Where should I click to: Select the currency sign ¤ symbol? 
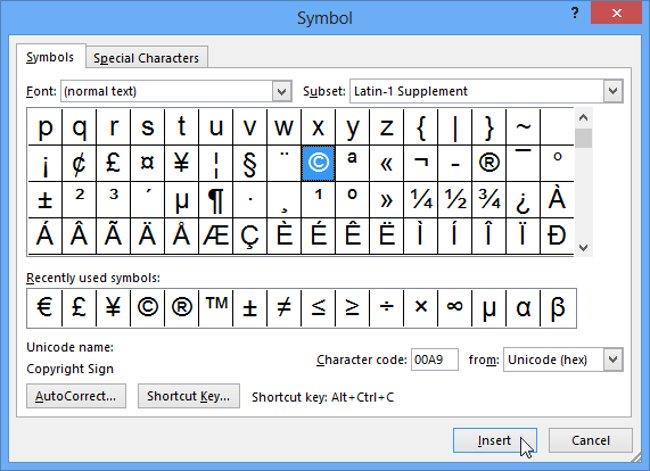point(147,163)
